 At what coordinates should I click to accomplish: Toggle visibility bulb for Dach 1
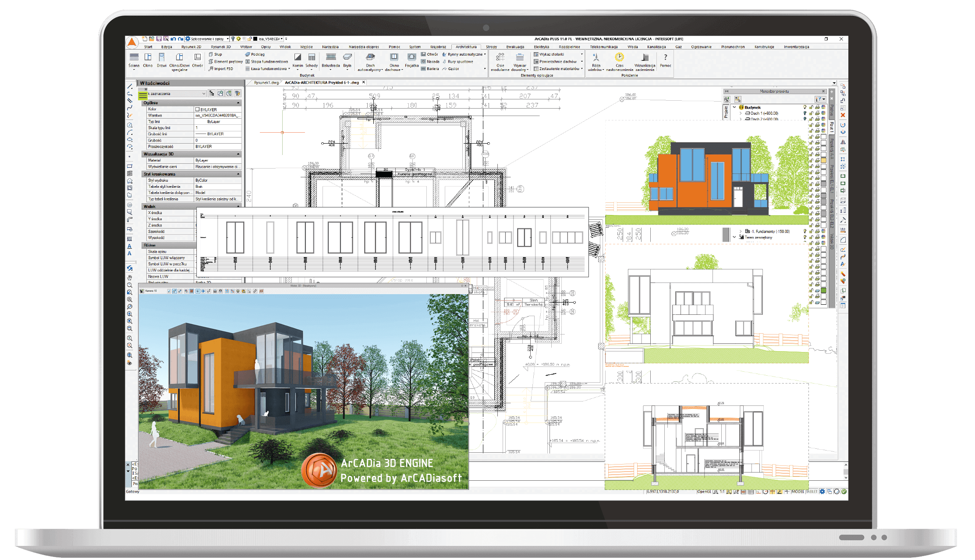coord(805,113)
